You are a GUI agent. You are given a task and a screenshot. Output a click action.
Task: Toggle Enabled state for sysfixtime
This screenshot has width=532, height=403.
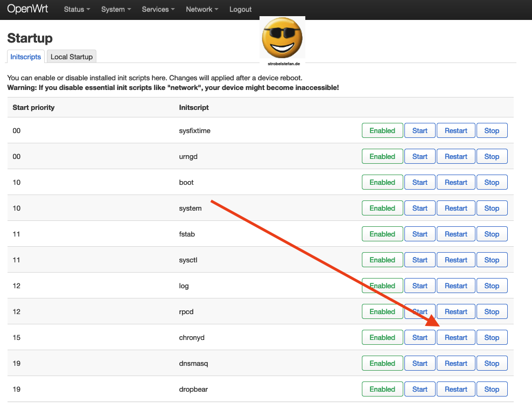click(x=382, y=130)
